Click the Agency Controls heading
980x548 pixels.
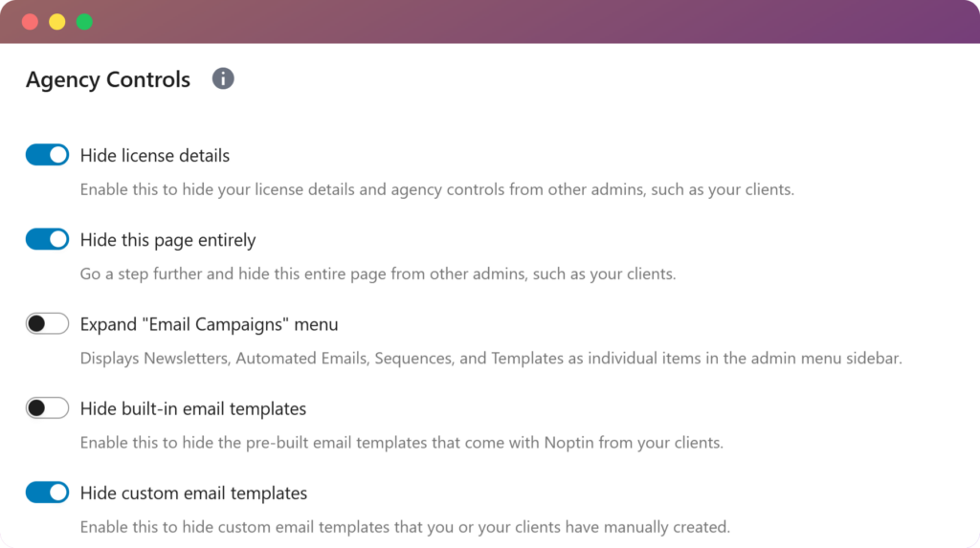[108, 79]
